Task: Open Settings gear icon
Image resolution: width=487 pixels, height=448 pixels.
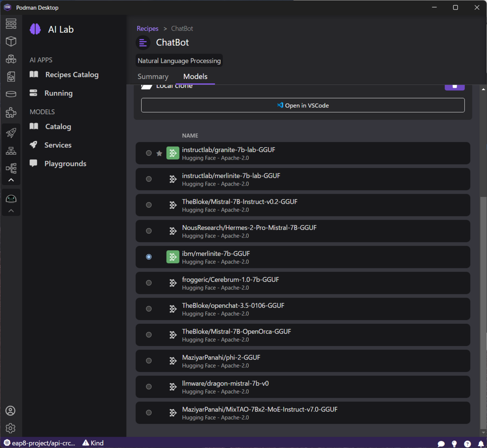Action: [x=11, y=428]
